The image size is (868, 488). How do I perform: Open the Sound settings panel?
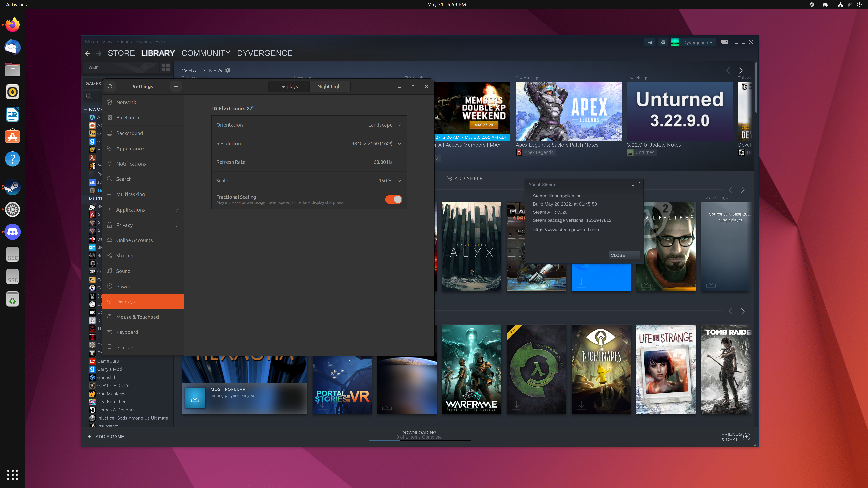[143, 271]
